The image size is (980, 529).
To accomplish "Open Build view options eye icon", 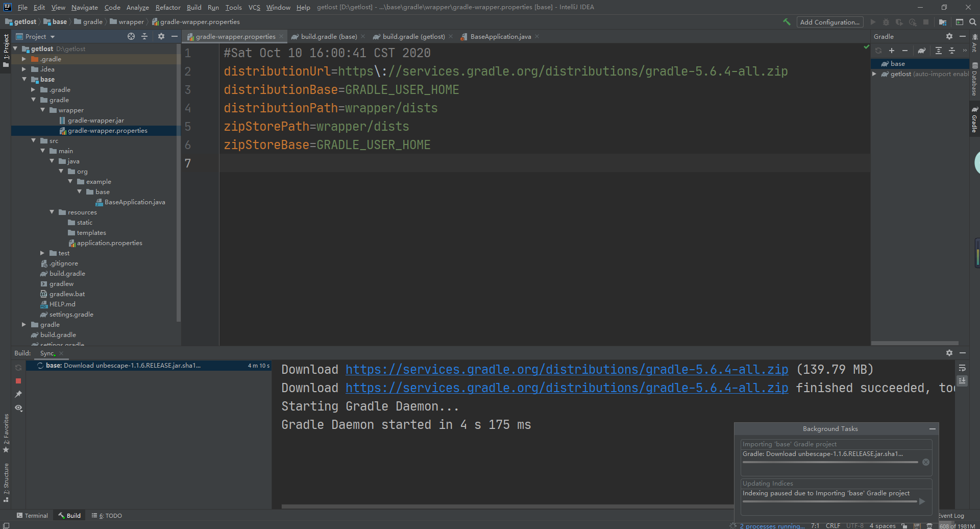I will [x=18, y=408].
